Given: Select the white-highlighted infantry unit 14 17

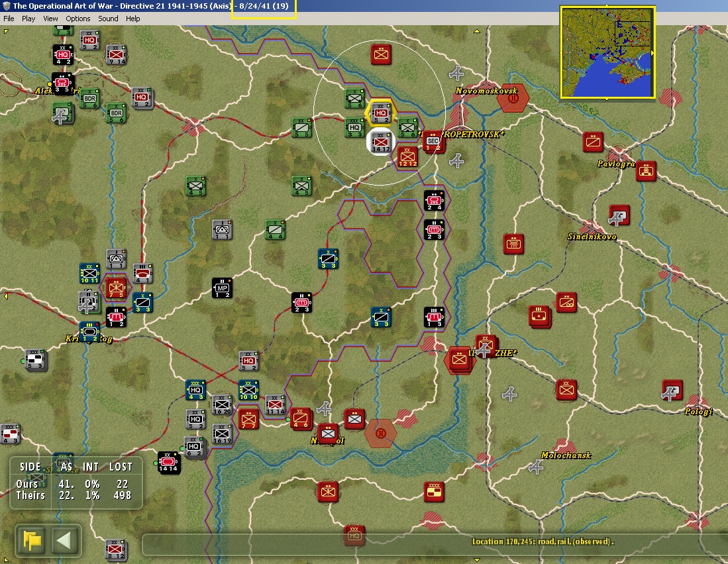Looking at the screenshot, I should [x=381, y=142].
